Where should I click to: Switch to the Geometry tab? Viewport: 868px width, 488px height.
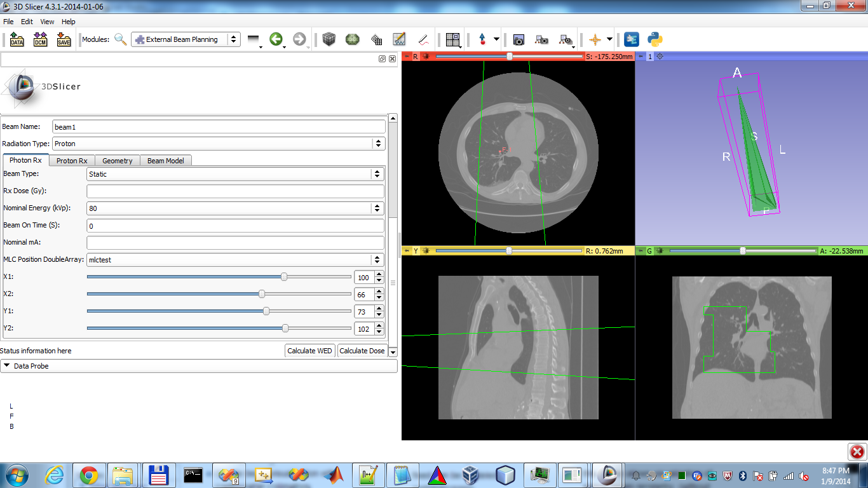[x=118, y=161]
